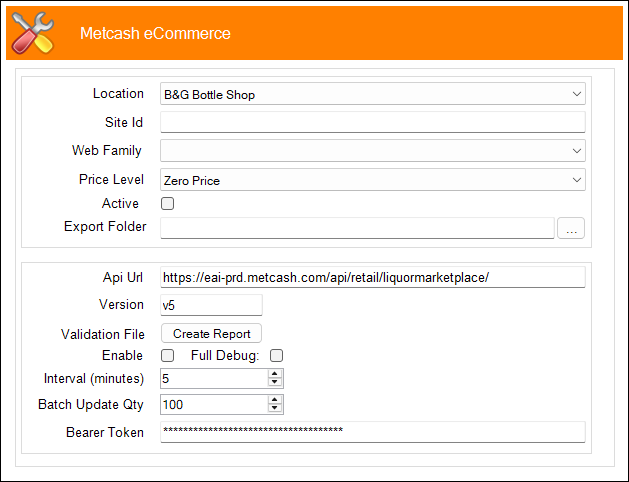Click the Bearer Token label

click(105, 432)
